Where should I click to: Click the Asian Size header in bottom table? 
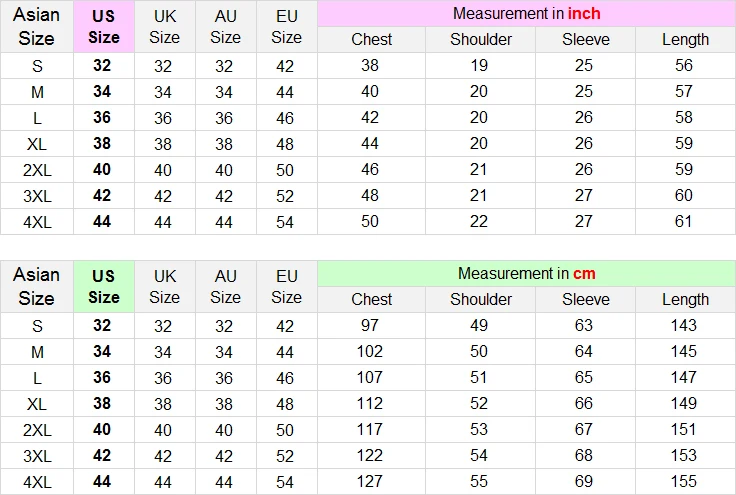pos(37,286)
